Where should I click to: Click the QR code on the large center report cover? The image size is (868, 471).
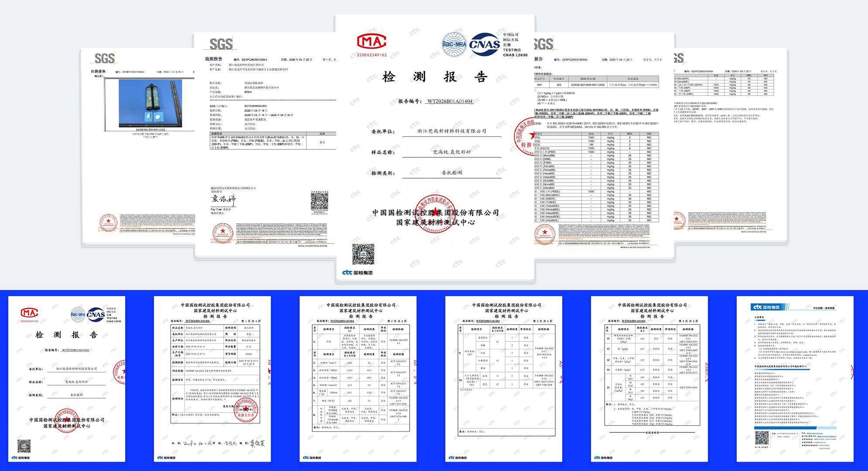pos(363,254)
